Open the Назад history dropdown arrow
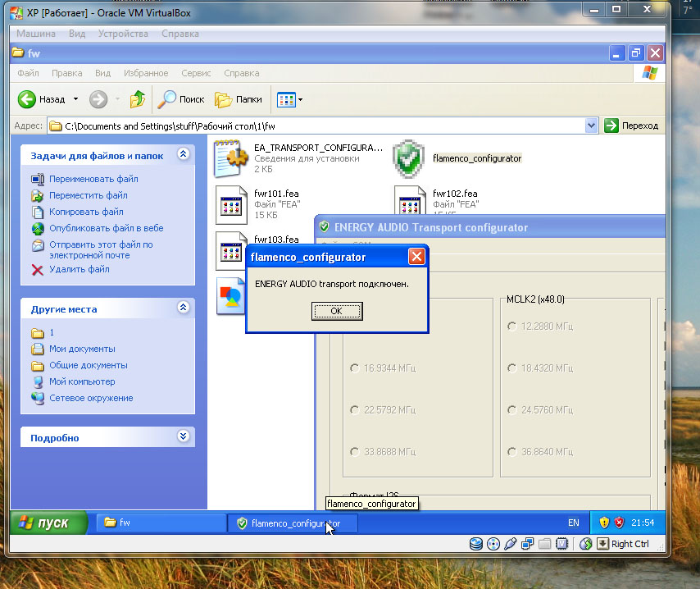Screen dimensions: 700x589 [x=76, y=99]
